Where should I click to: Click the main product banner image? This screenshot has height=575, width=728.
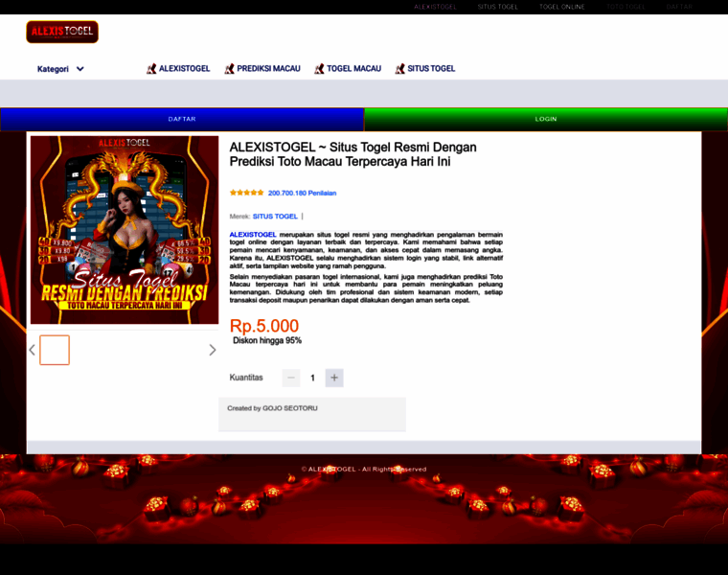125,230
